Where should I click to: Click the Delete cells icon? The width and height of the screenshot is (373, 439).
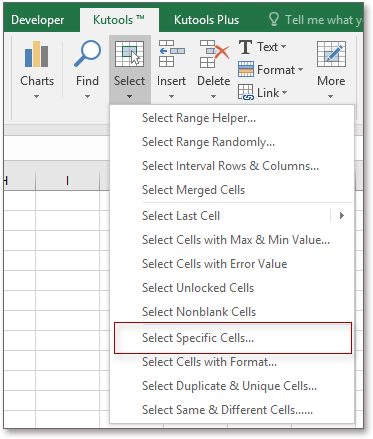tap(214, 54)
